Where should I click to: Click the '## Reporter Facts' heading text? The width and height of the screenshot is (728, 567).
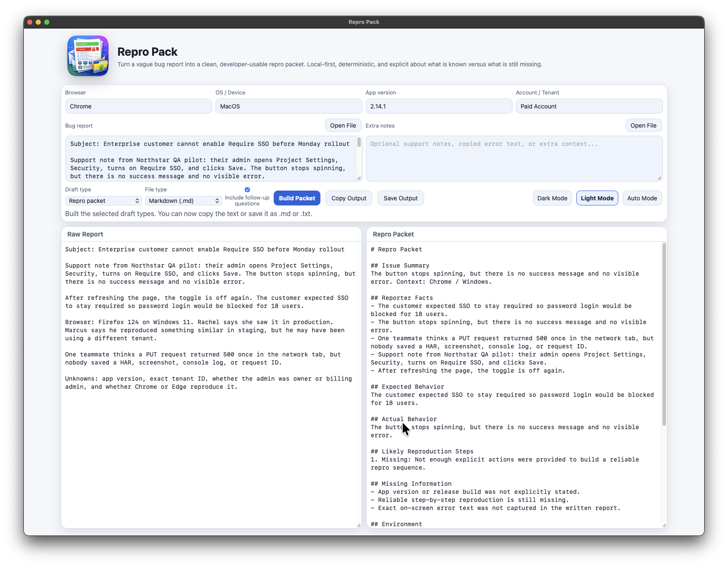tap(402, 298)
